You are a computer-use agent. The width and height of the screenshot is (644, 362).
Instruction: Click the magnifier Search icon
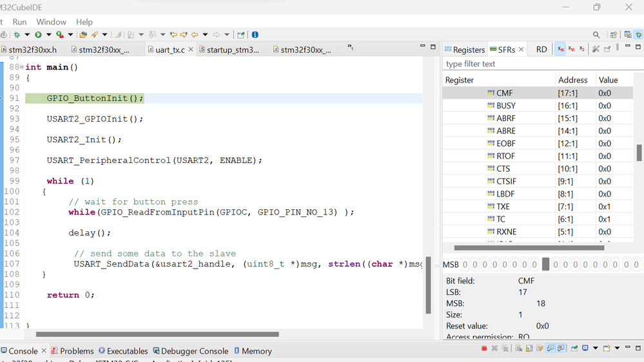point(596,35)
